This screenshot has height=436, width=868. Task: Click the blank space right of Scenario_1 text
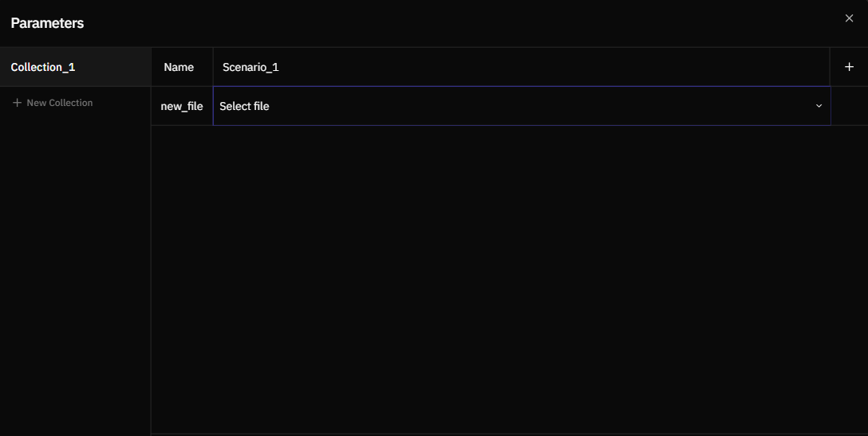click(558, 67)
